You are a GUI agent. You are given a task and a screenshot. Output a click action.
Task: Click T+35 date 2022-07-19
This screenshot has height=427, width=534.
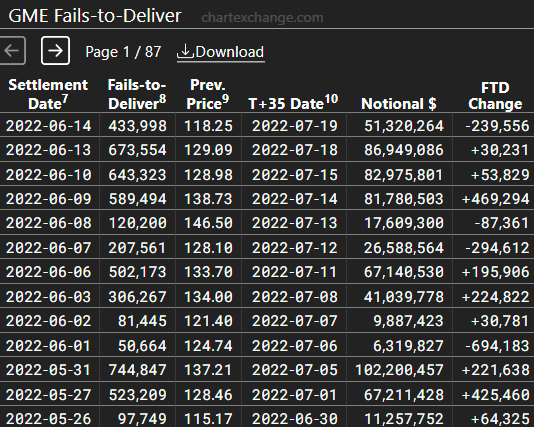click(x=295, y=126)
